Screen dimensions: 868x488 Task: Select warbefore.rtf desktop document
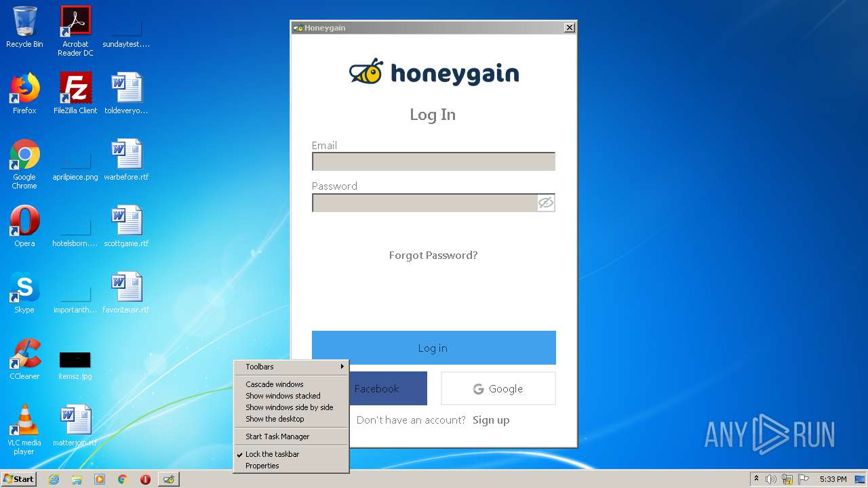point(126,160)
